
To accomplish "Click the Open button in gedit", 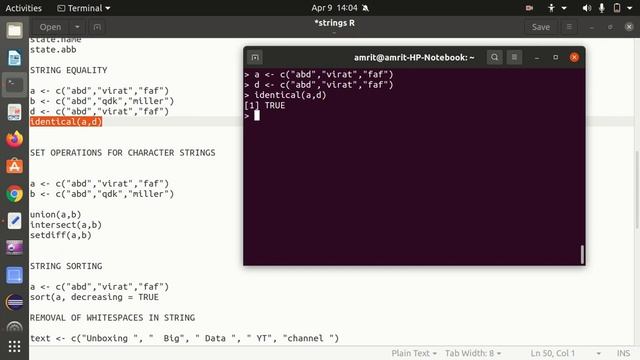I will click(50, 27).
